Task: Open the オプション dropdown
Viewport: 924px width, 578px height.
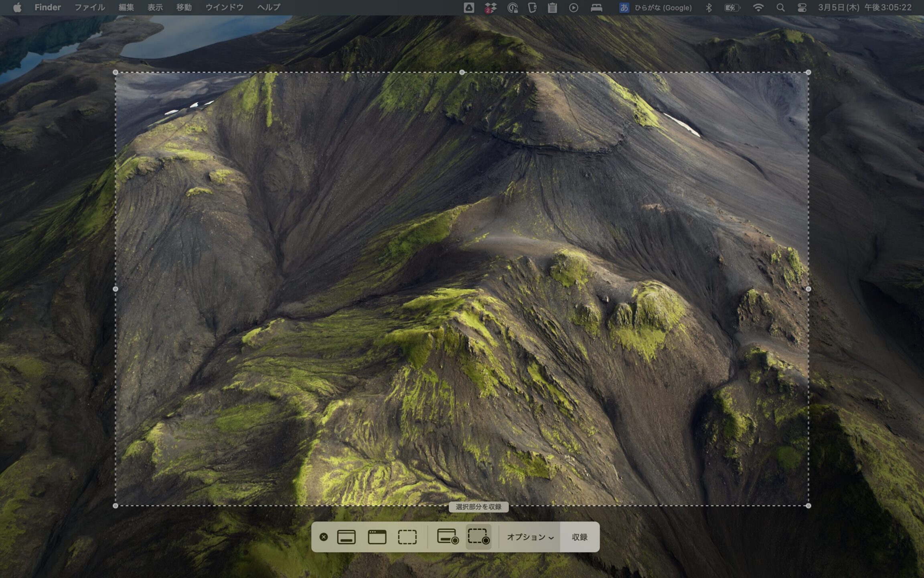Action: click(x=530, y=537)
